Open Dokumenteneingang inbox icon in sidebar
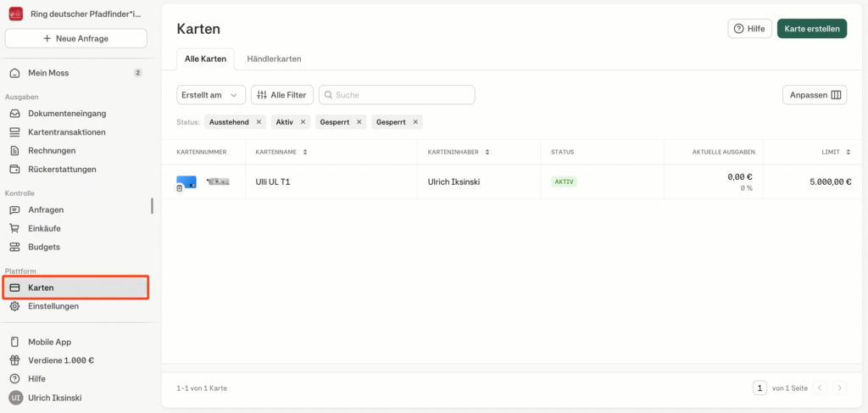The height and width of the screenshot is (413, 868). [x=14, y=114]
